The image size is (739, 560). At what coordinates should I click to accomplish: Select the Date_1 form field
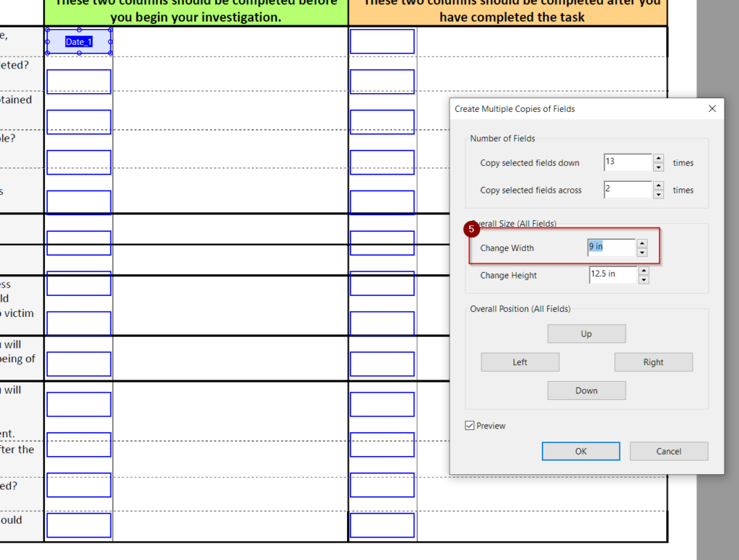(x=79, y=42)
